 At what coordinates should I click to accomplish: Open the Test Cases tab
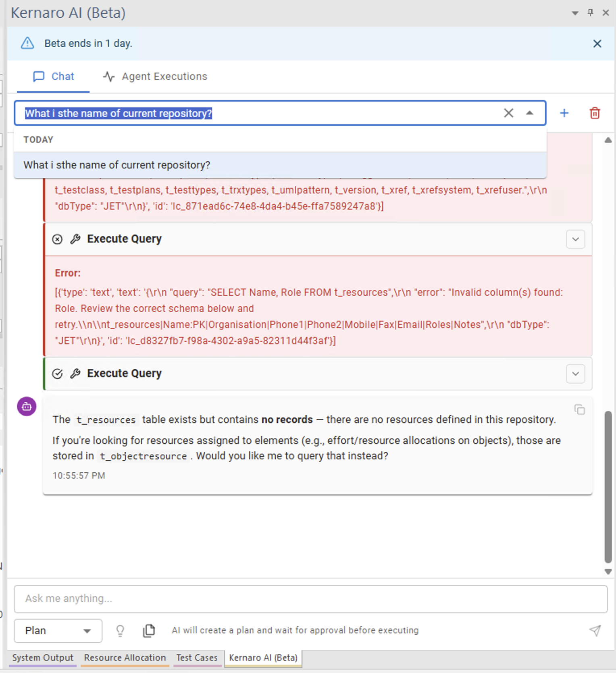point(197,658)
